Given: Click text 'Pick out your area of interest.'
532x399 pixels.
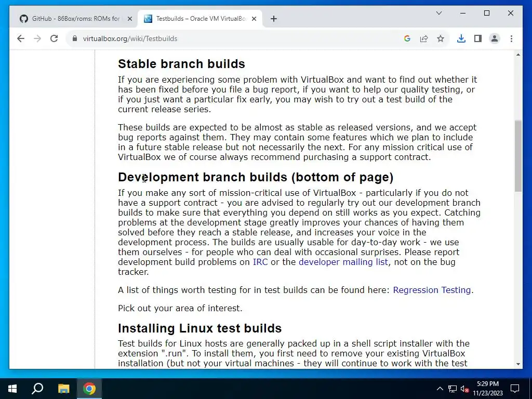Looking at the screenshot, I should pyautogui.click(x=180, y=308).
